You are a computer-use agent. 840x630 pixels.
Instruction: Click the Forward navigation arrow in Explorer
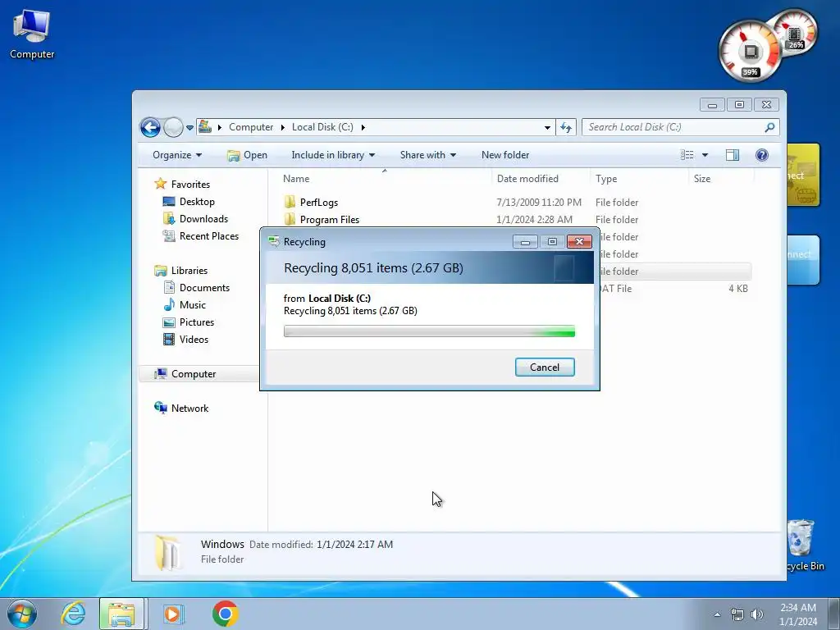(173, 127)
